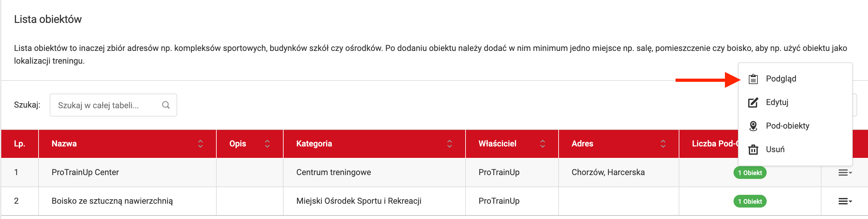Select Podgląd from the context menu
The width and height of the screenshot is (868, 219).
coord(781,79)
